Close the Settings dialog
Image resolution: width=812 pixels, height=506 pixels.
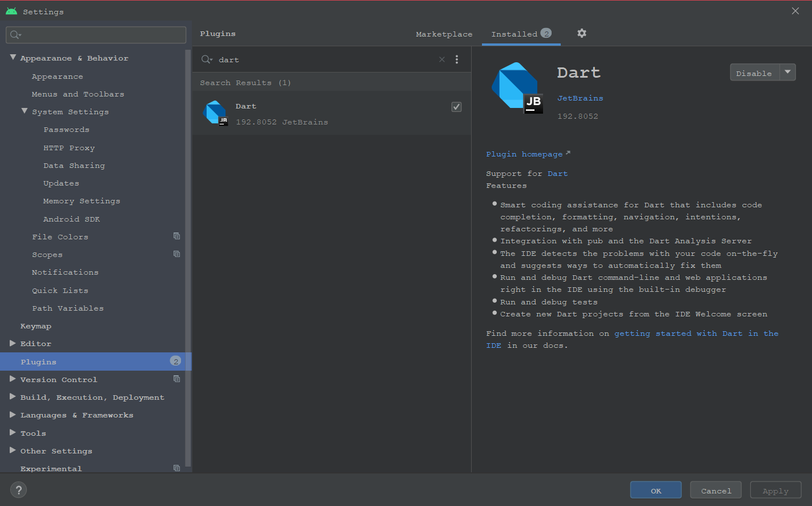click(795, 11)
